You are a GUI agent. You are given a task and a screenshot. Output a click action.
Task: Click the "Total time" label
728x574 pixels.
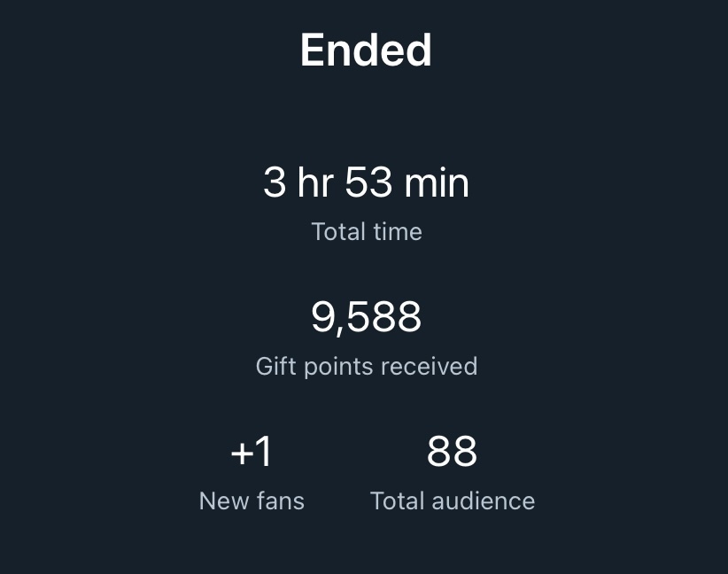pos(366,232)
